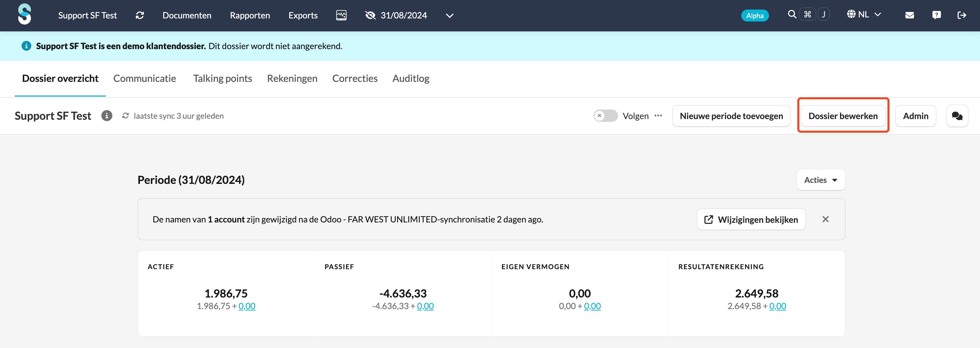Switch to the Communicatie tab
This screenshot has height=348, width=980.
[144, 78]
